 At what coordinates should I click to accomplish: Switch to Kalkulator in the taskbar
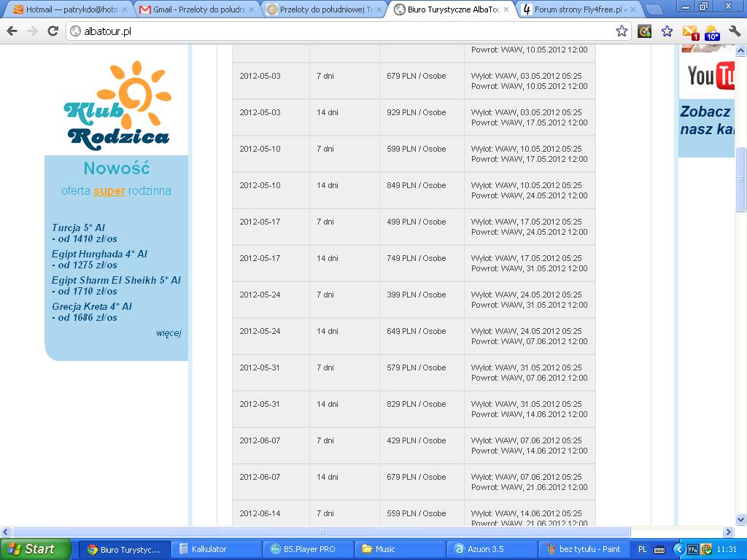[x=216, y=549]
